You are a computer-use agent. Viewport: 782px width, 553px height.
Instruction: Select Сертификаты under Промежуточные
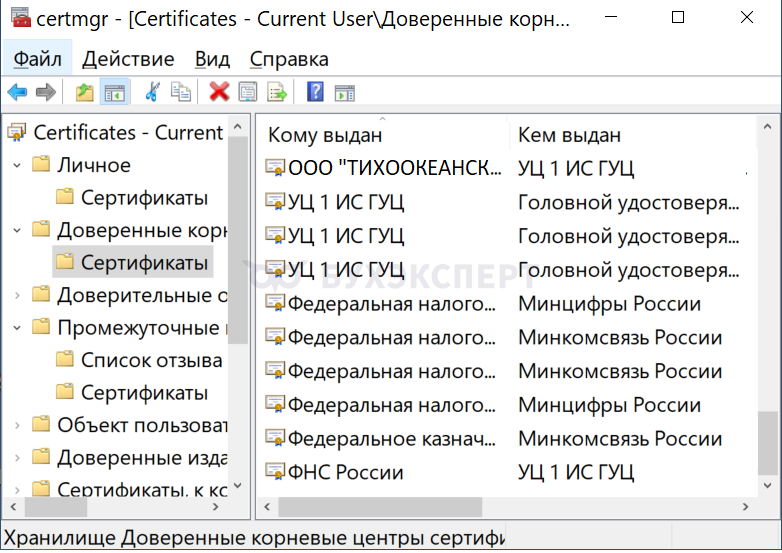coord(144,393)
